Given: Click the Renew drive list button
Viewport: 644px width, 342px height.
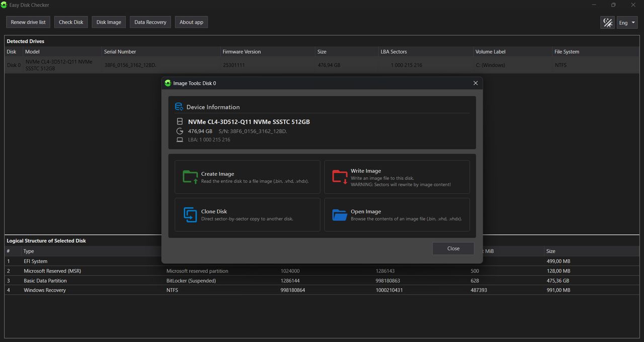Looking at the screenshot, I should click(28, 22).
